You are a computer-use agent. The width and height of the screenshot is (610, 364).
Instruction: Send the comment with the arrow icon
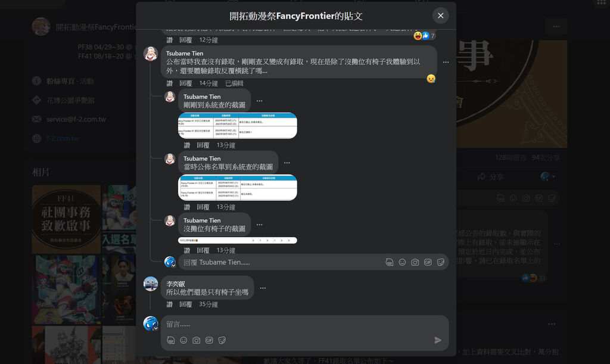(438, 340)
